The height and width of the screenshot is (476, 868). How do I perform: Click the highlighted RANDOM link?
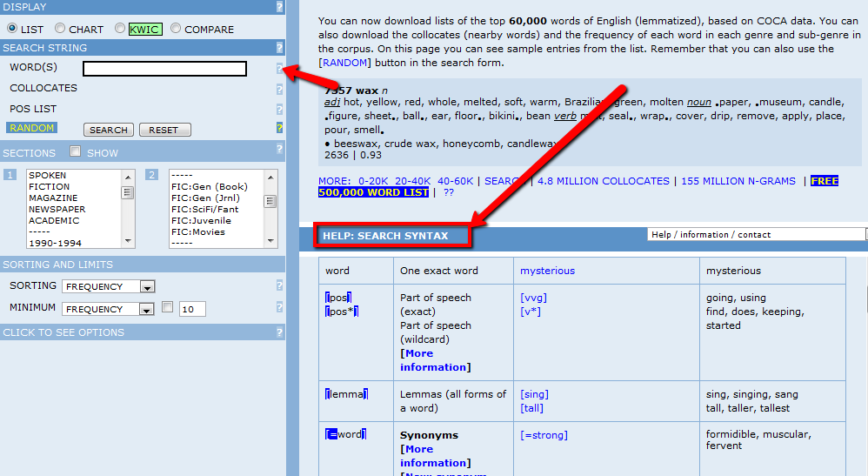[x=31, y=128]
